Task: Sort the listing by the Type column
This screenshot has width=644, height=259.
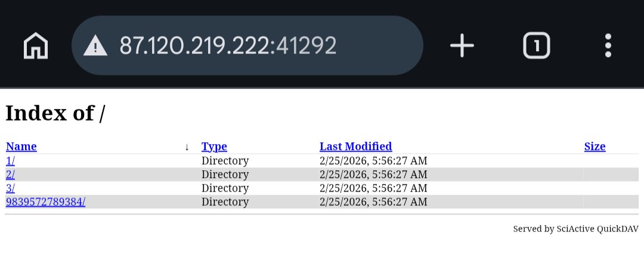Action: 214,146
